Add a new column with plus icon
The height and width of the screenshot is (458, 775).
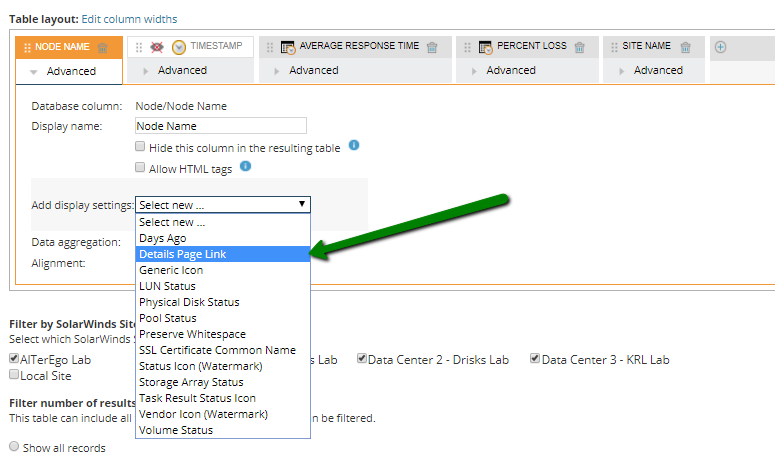pos(721,47)
